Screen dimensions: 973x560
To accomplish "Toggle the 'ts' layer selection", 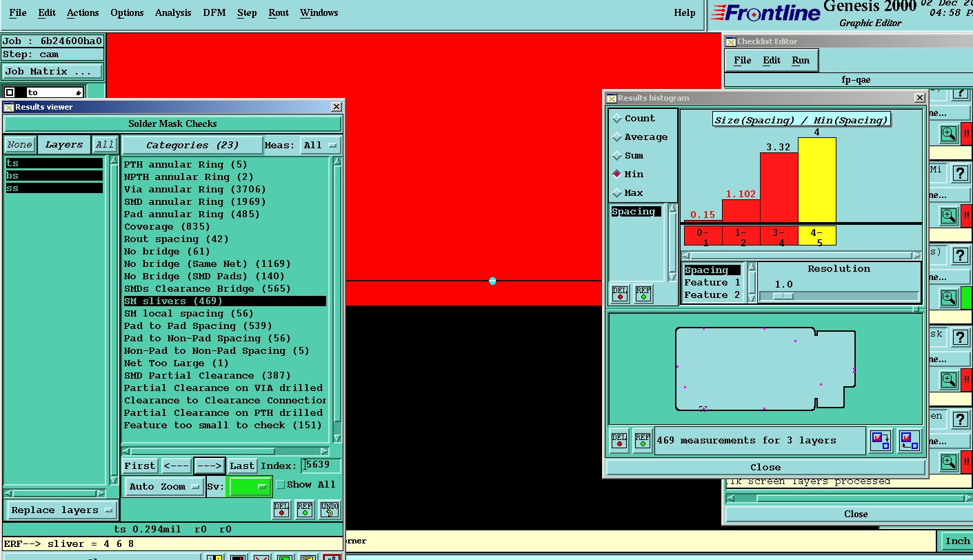I will [54, 163].
